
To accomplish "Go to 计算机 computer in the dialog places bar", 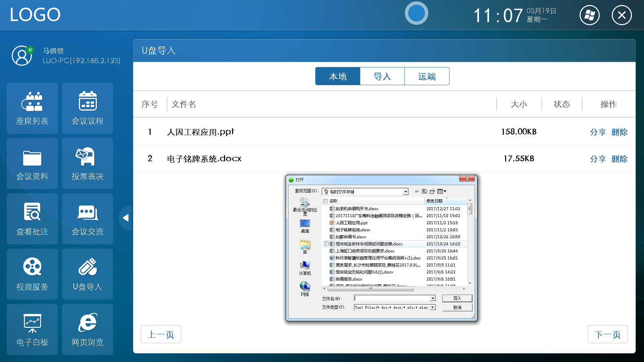I will pos(305,268).
